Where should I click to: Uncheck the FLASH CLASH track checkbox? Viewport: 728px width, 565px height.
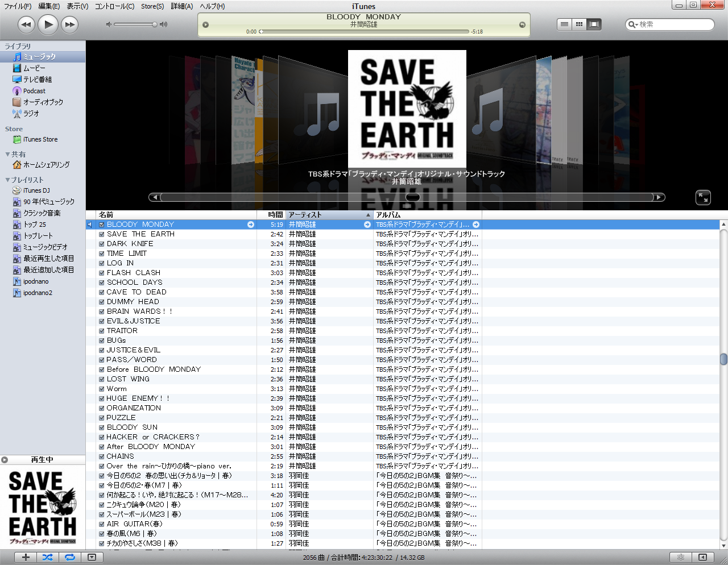click(x=102, y=273)
